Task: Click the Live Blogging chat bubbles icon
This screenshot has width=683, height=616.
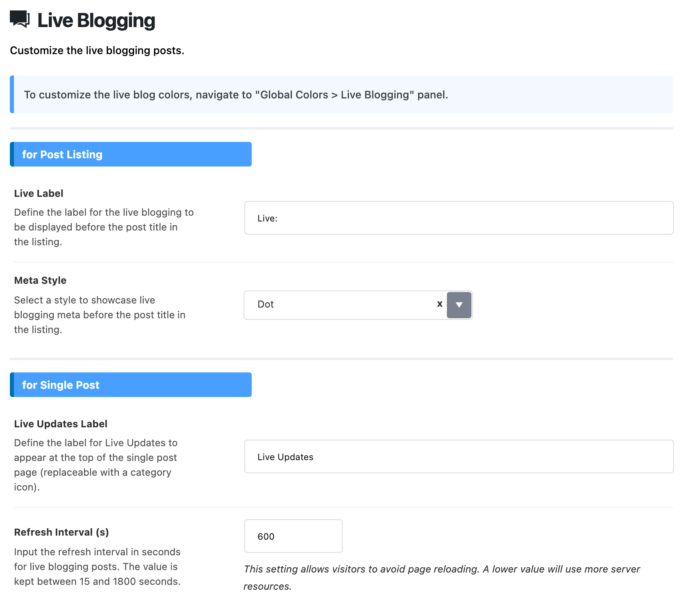Action: tap(20, 19)
